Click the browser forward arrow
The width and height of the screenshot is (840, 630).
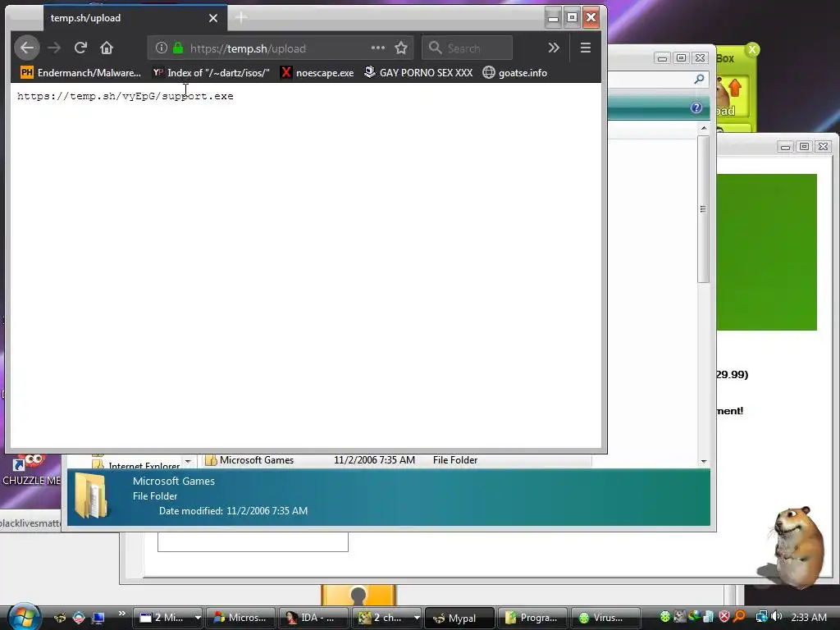54,48
